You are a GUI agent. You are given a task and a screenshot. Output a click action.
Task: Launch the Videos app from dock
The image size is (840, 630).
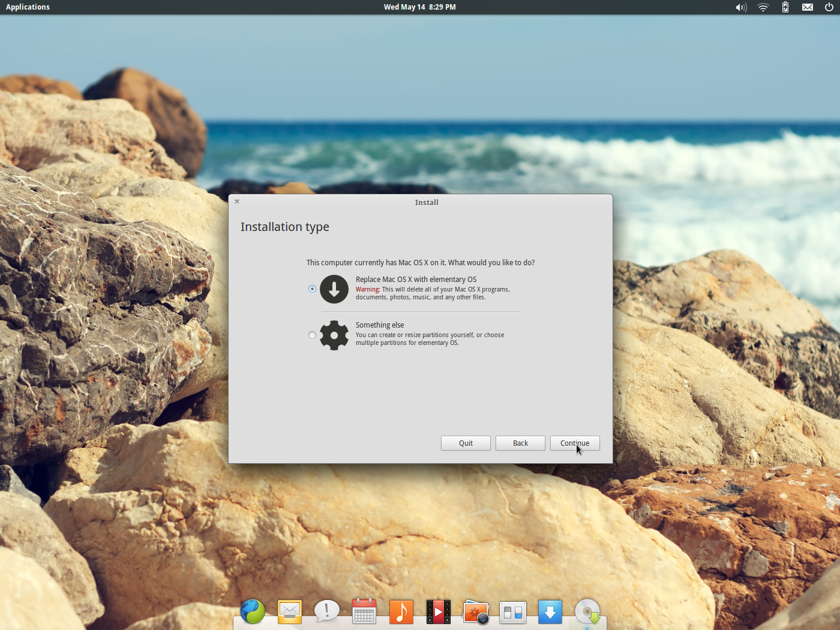[x=439, y=612]
